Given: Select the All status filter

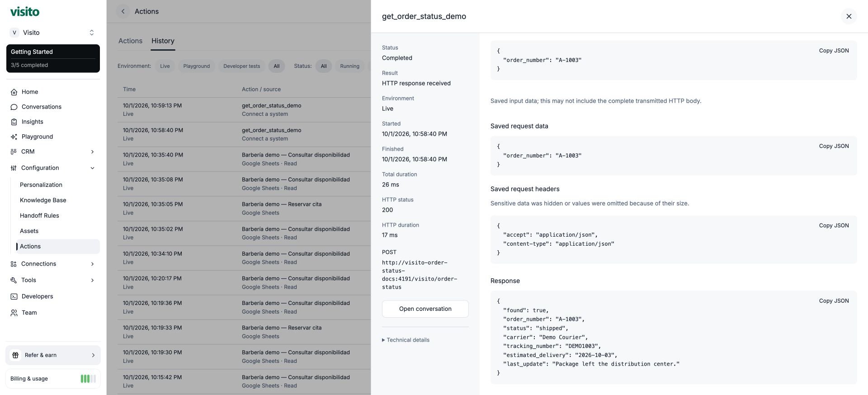Looking at the screenshot, I should 324,66.
